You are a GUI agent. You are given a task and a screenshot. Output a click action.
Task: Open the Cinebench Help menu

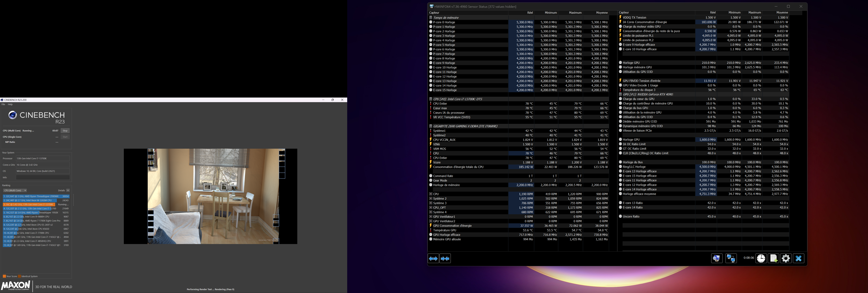(x=10, y=105)
